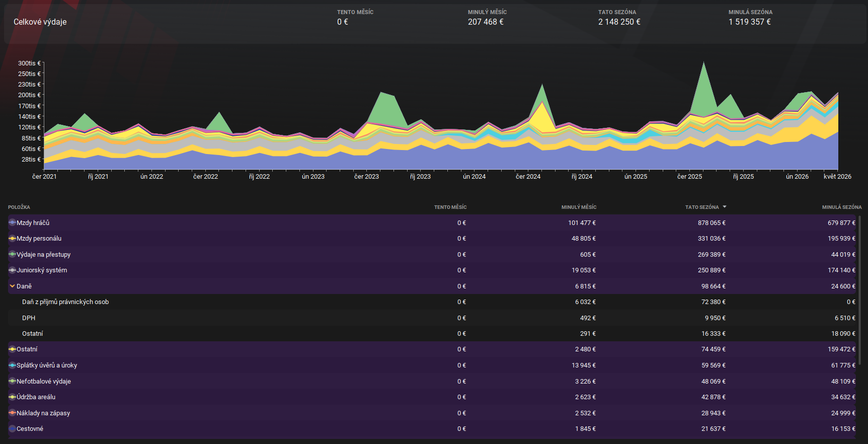Select the Splátky úvěrů a úroky label
The image size is (868, 444).
coord(47,365)
